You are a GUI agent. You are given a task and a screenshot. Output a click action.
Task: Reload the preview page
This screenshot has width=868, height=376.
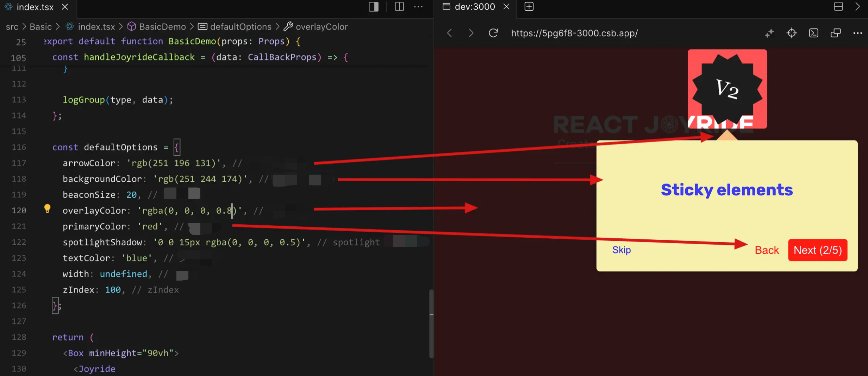[x=493, y=33]
